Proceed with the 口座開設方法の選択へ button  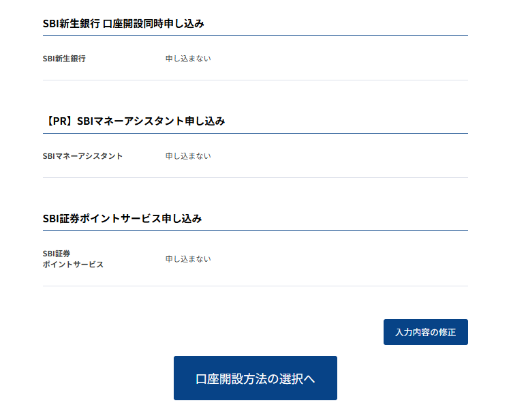255,378
